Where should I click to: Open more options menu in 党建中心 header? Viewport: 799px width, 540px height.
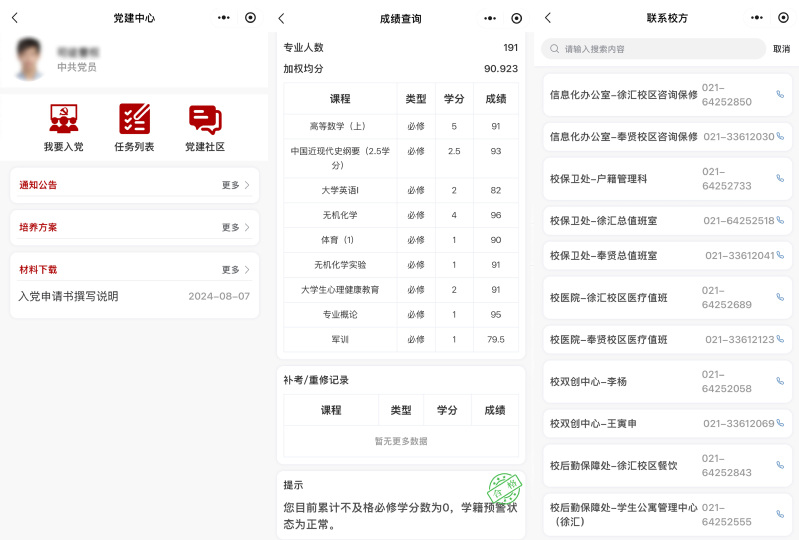pyautogui.click(x=223, y=18)
